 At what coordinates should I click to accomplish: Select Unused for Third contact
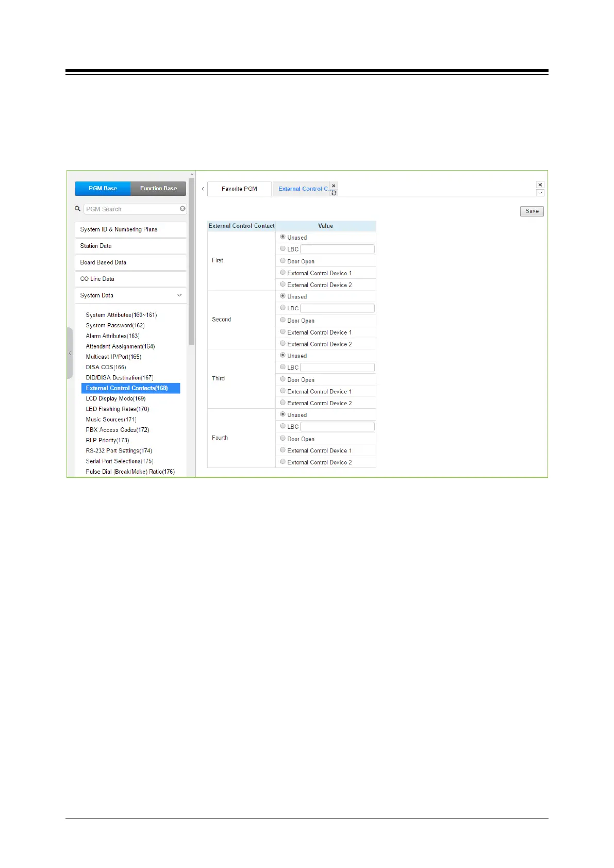pos(283,355)
